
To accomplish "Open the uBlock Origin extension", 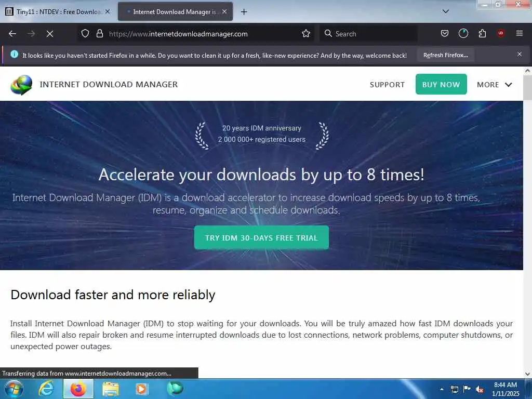I will [501, 33].
